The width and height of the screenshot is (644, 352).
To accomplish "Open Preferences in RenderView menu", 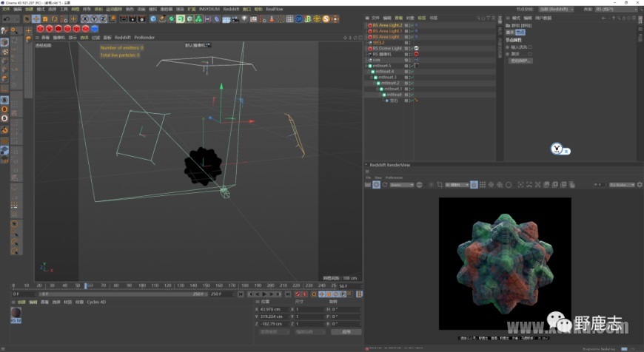I will coord(394,177).
